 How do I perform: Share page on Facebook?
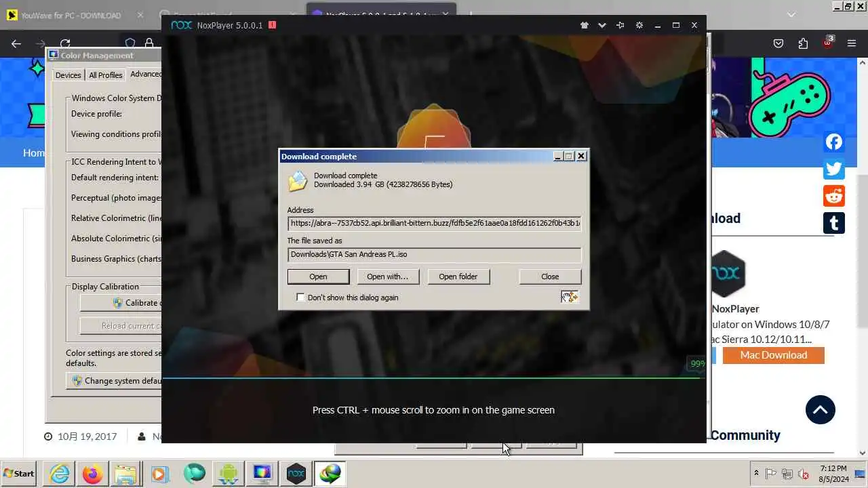[834, 142]
